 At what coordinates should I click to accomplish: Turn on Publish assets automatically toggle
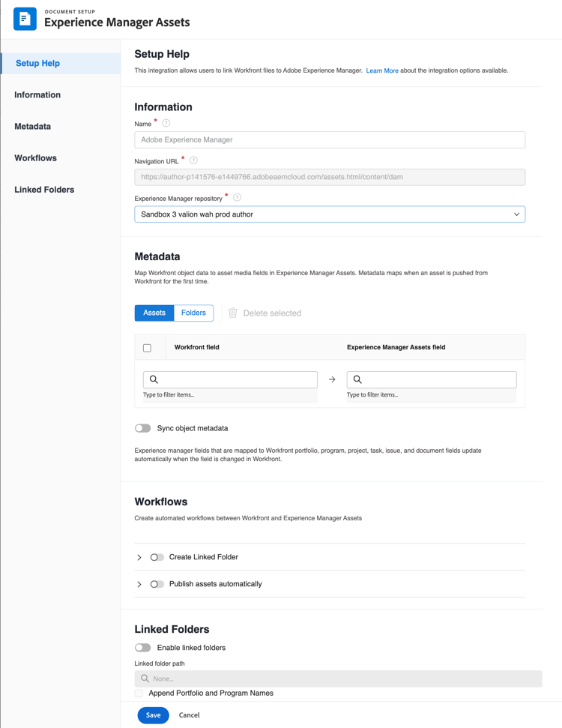coord(157,584)
